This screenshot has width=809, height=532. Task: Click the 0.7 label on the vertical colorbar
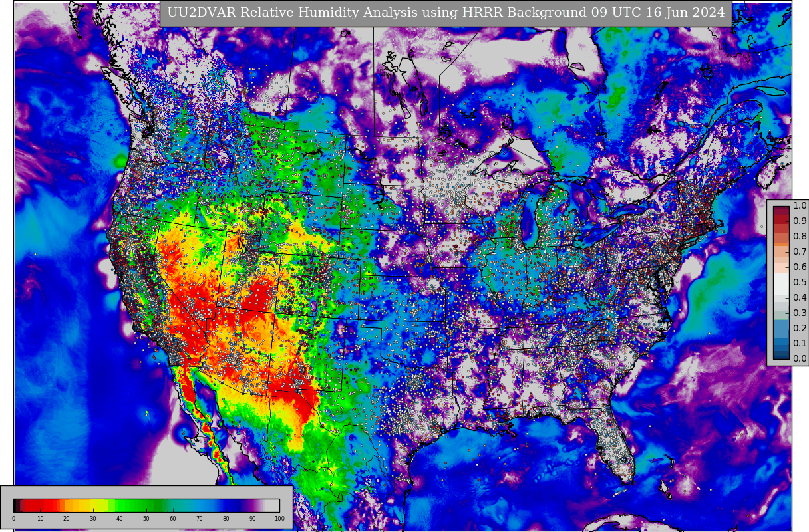(x=800, y=251)
